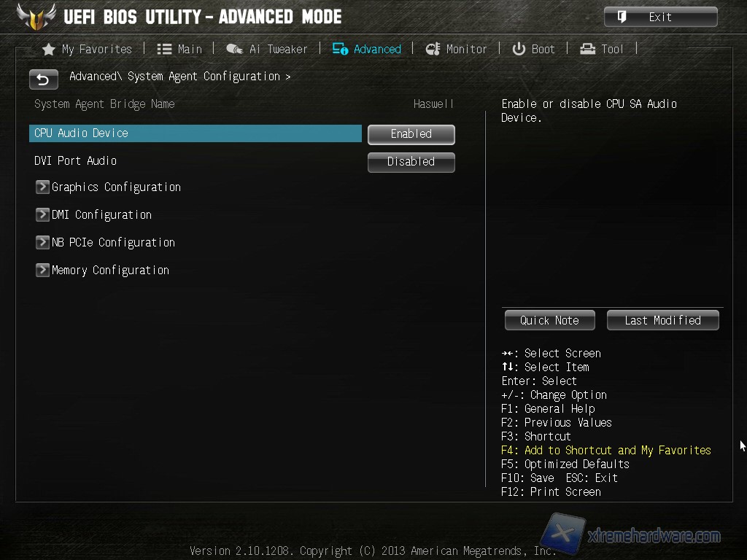
Task: Click the Ai Tweaker cloud icon
Action: pyautogui.click(x=234, y=49)
